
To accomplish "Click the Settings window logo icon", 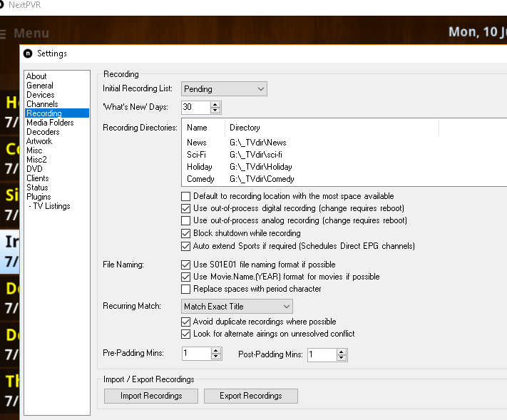I will click(28, 53).
